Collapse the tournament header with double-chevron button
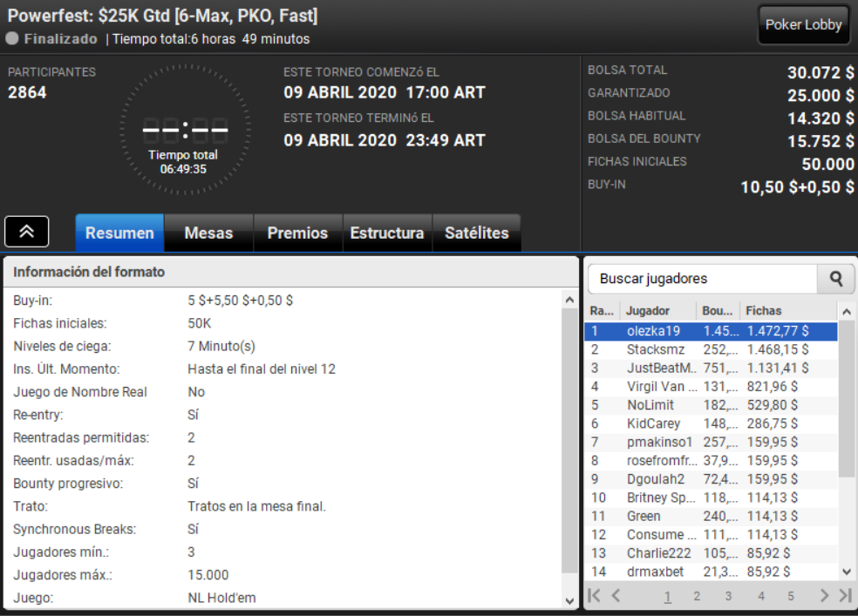 pos(27,232)
